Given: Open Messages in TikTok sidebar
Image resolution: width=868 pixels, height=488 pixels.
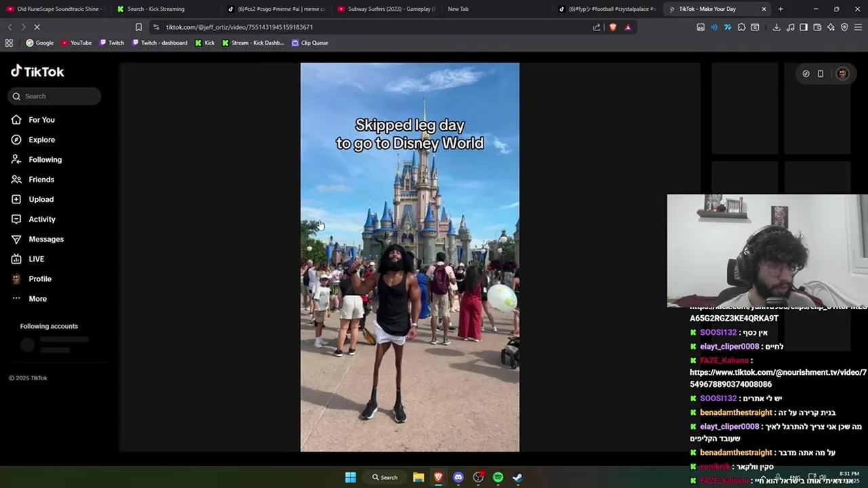Looking at the screenshot, I should coord(37,239).
